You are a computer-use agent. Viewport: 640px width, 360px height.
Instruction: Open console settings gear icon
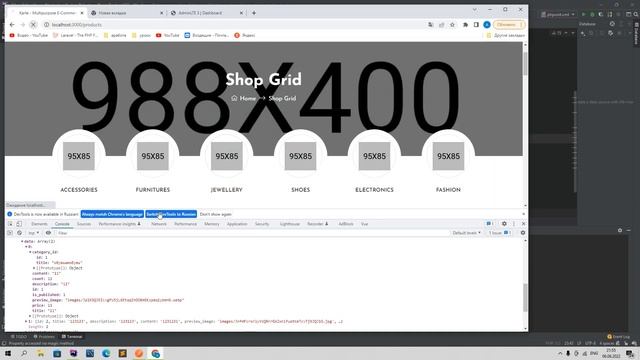(523, 233)
